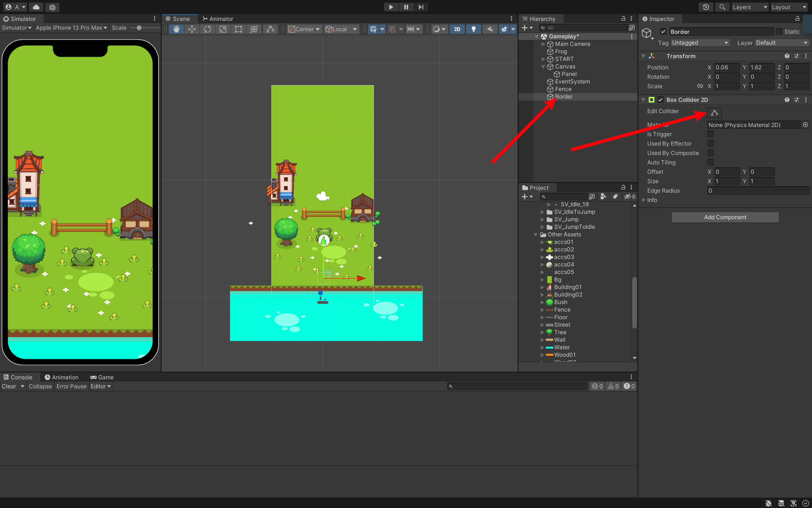
Task: Toggle scene audio with the muted speaker icon
Action: tap(490, 29)
